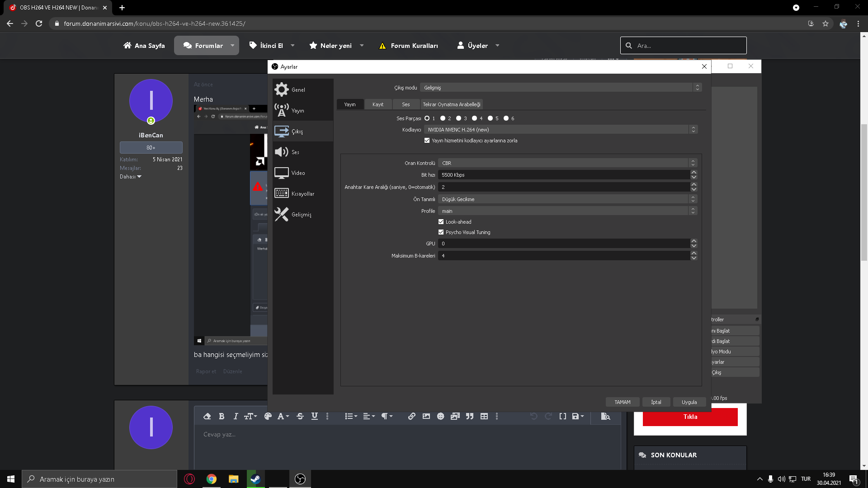
Task: Click the Bit hızı 5500 Kbps field
Action: 563,175
